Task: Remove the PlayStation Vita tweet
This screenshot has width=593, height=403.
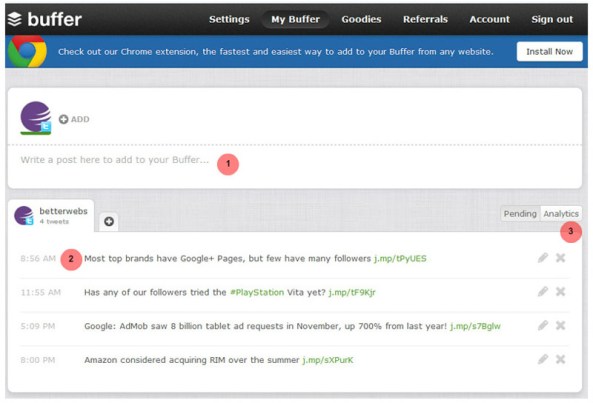Action: tap(560, 291)
